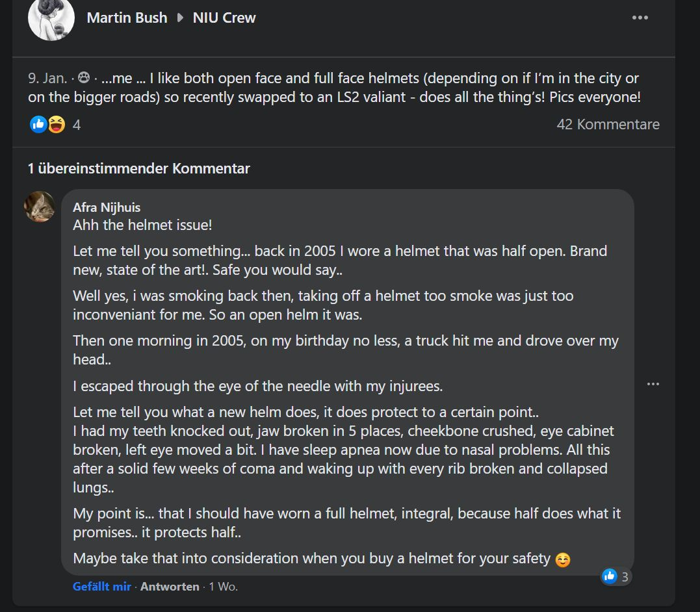The image size is (700, 612).
Task: Open Afra Nijhuis's cat avatar
Action: 40,207
